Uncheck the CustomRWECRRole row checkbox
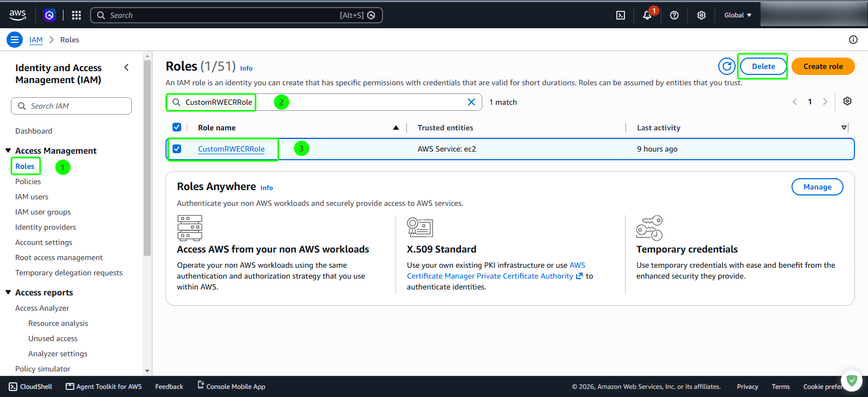The width and height of the screenshot is (868, 397). (177, 149)
